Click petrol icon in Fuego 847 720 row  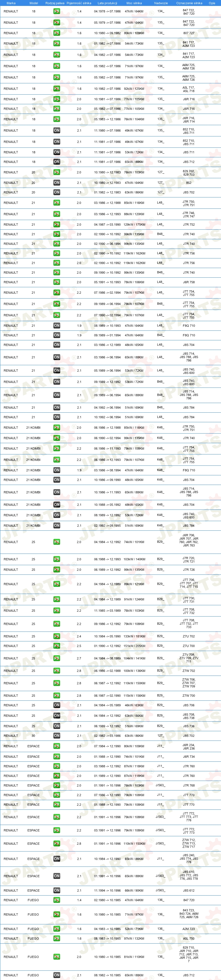[x=57, y=900]
